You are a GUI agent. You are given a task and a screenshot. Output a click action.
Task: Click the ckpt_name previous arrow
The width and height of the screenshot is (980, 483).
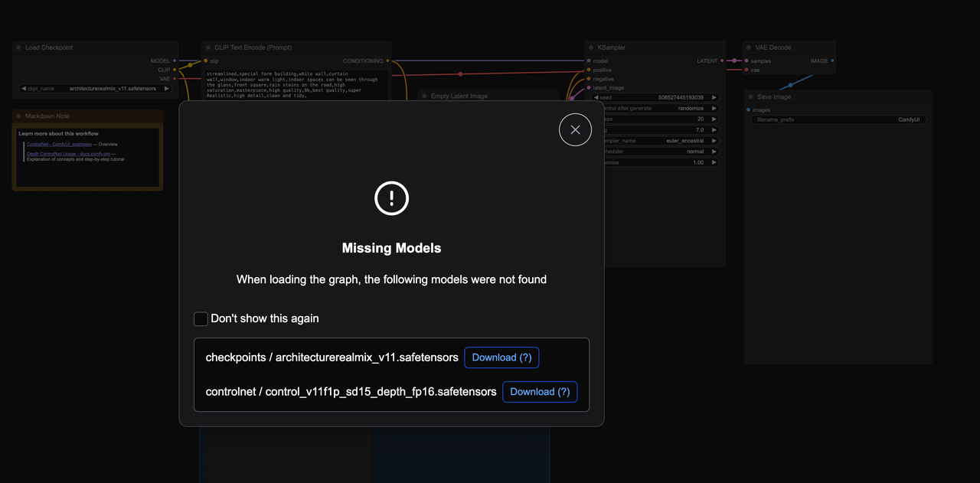(x=24, y=89)
